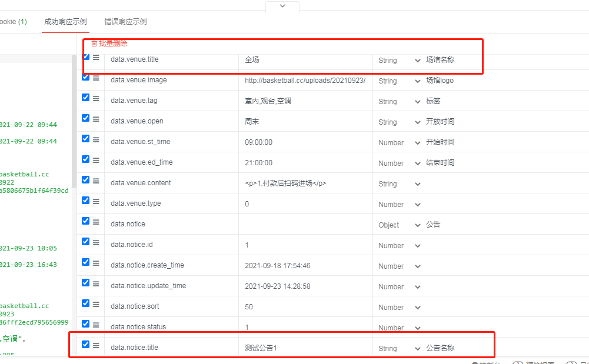Click the drag handle for data.notice.id row
Image resolution: width=589 pixels, height=364 pixels.
pyautogui.click(x=96, y=243)
